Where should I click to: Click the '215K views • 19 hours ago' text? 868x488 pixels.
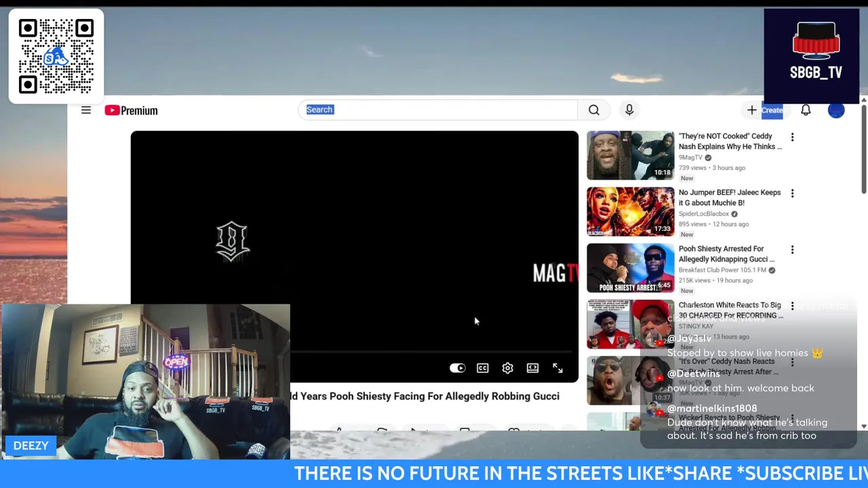(x=715, y=280)
